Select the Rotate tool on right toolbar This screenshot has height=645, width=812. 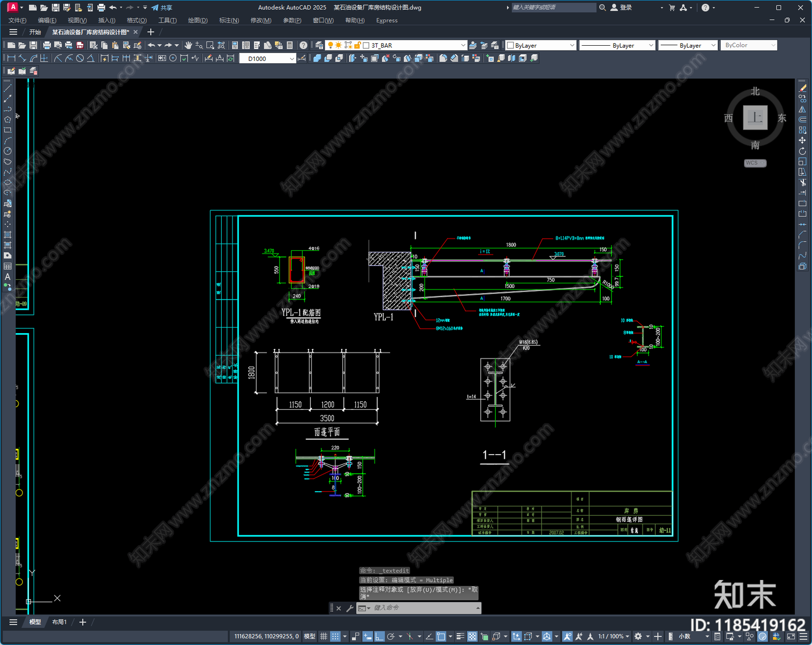pos(802,151)
